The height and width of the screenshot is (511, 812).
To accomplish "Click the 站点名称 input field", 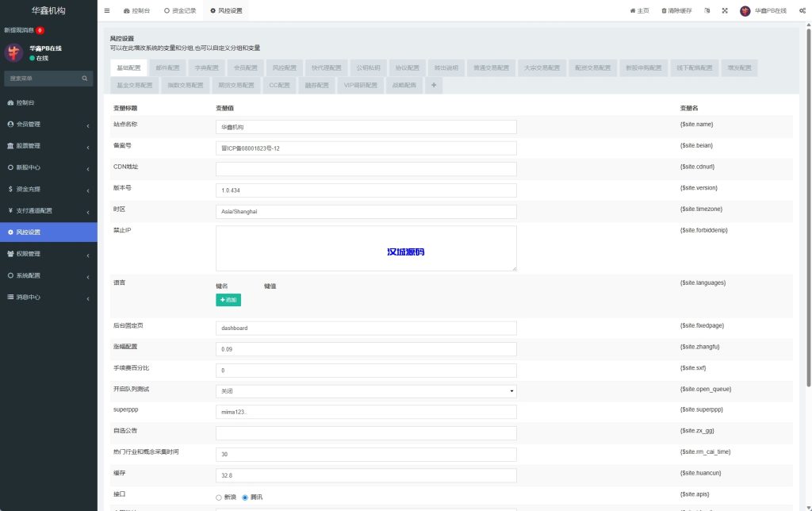I will (x=366, y=127).
